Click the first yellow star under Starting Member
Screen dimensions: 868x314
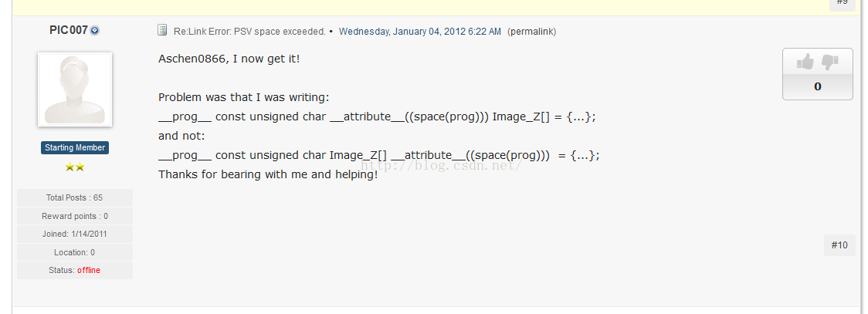(x=70, y=167)
